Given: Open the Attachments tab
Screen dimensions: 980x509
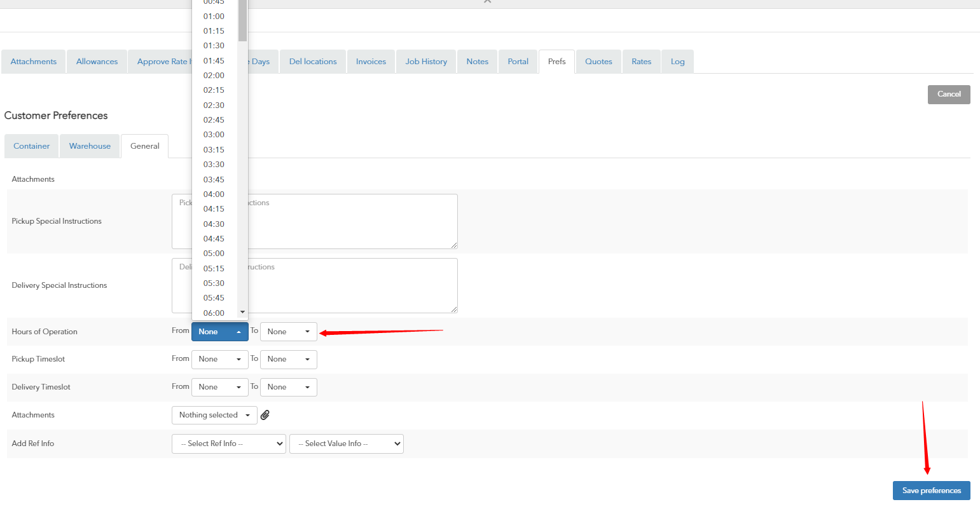Looking at the screenshot, I should tap(34, 62).
